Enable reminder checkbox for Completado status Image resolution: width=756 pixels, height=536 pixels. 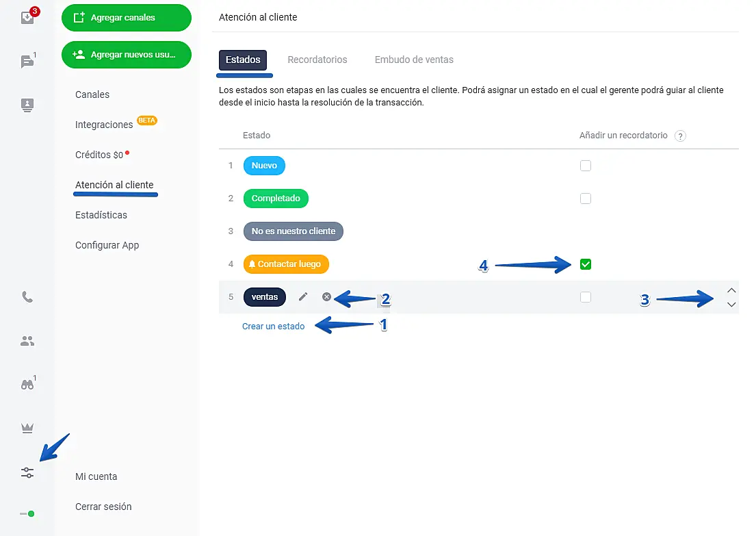[585, 199]
